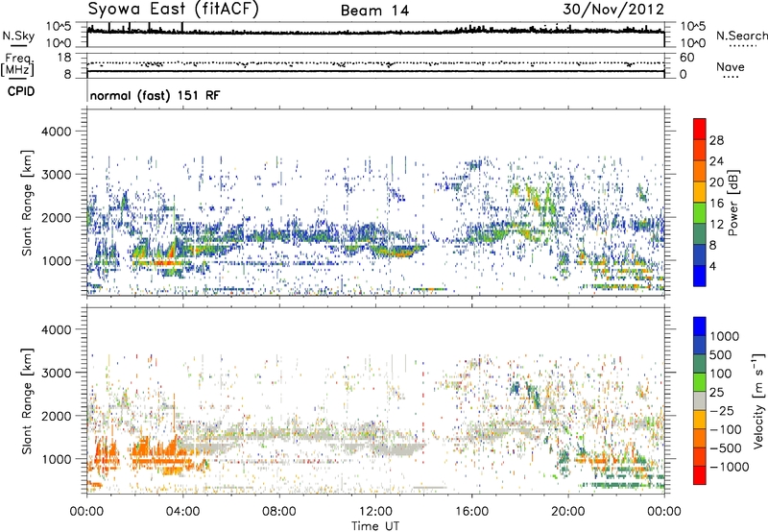Screen dimensions: 768x532
Task: Select the 'Velocity [m s-1]' colorbar title
Action: pos(758,400)
